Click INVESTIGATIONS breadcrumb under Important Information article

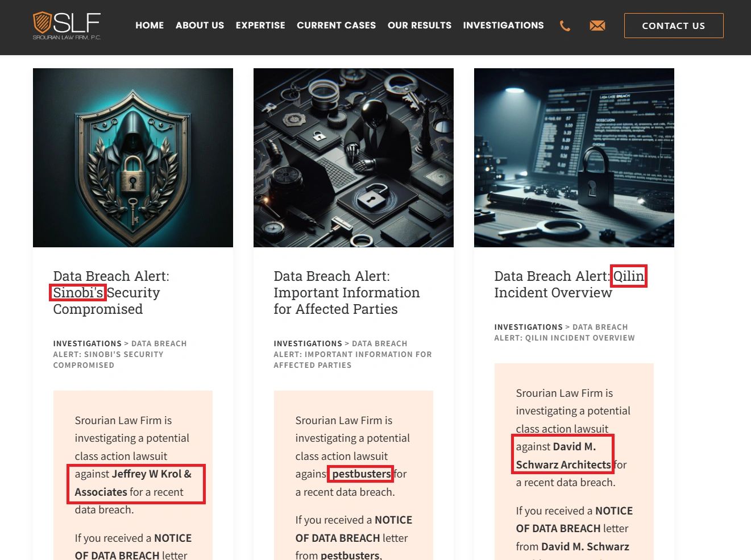click(x=308, y=343)
